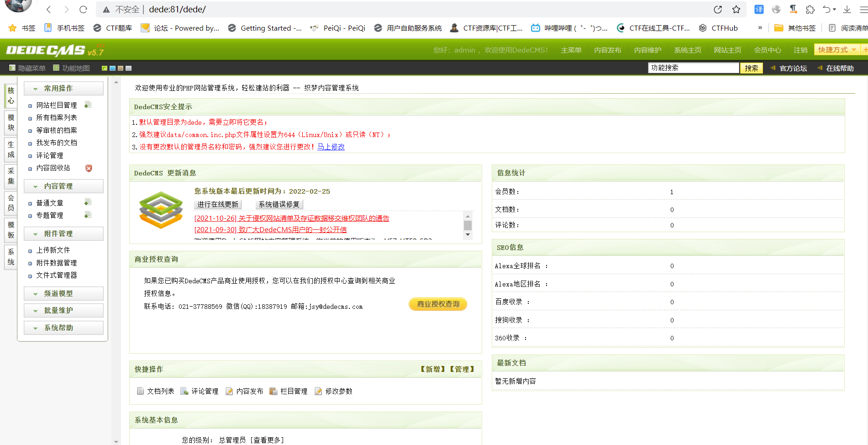Image resolution: width=868 pixels, height=445 pixels.
Task: Open 修改参数 quick operation
Action: click(334, 391)
